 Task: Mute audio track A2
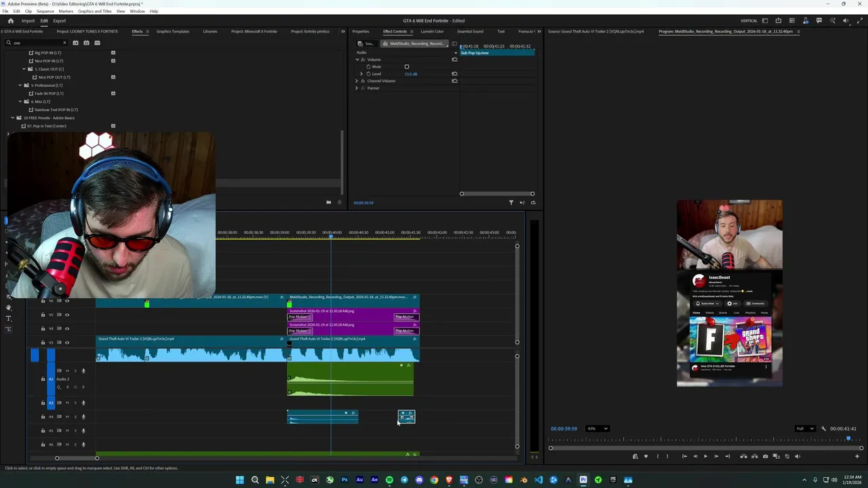67,371
